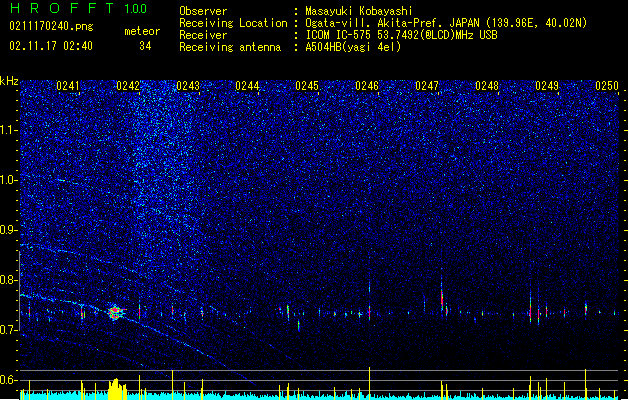The image size is (629, 400).
Task: Click the date stamp 02.11.17 02:40
Action: coord(51,46)
